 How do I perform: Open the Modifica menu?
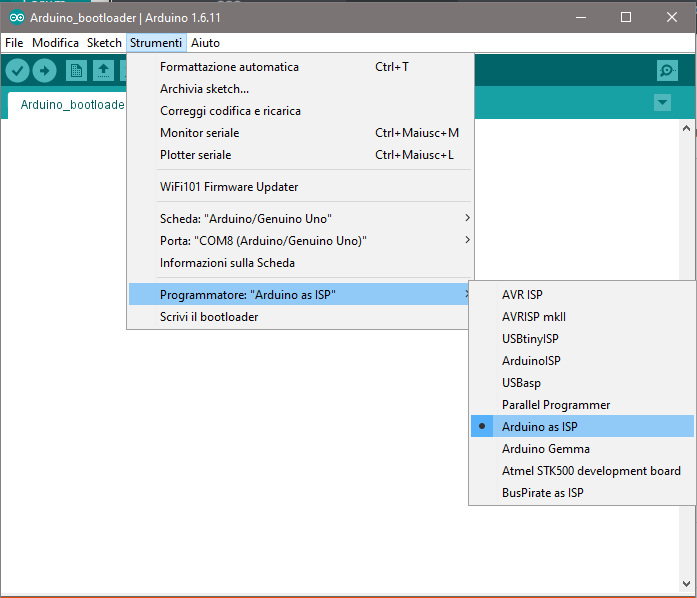coord(55,43)
